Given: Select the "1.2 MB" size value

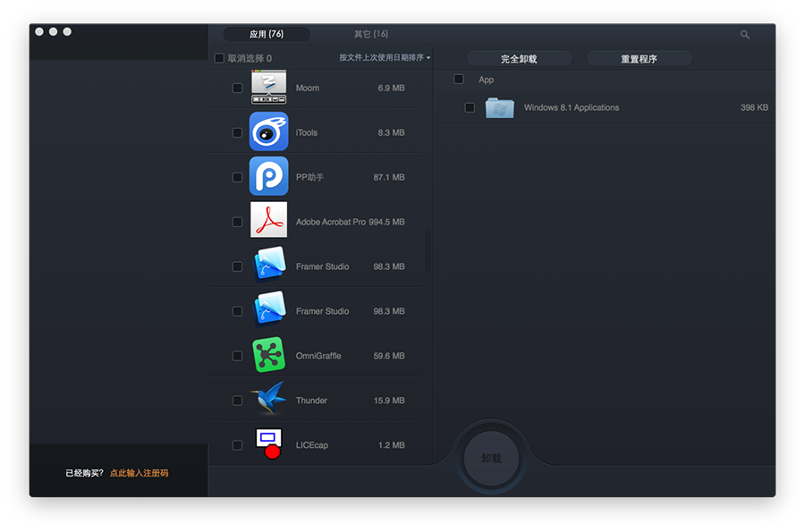Looking at the screenshot, I should 391,444.
